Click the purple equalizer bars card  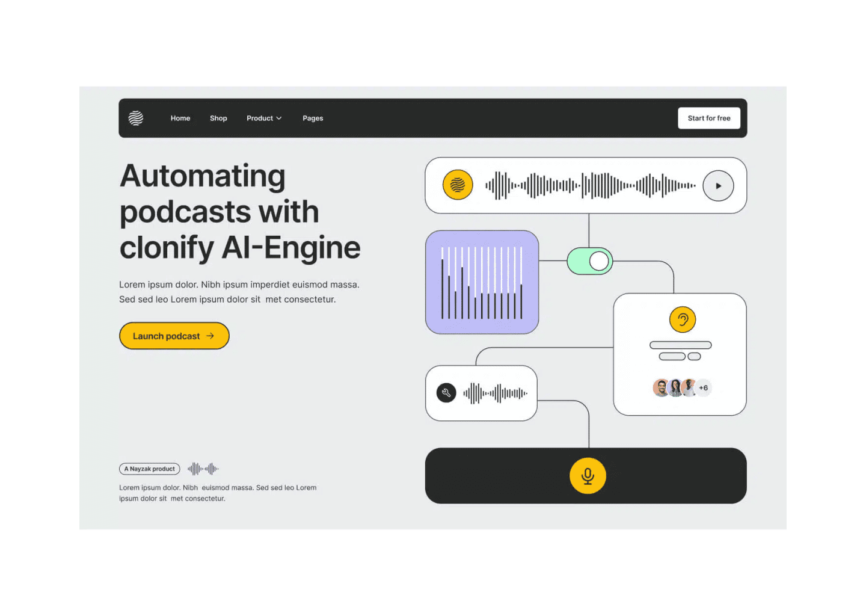(x=482, y=282)
